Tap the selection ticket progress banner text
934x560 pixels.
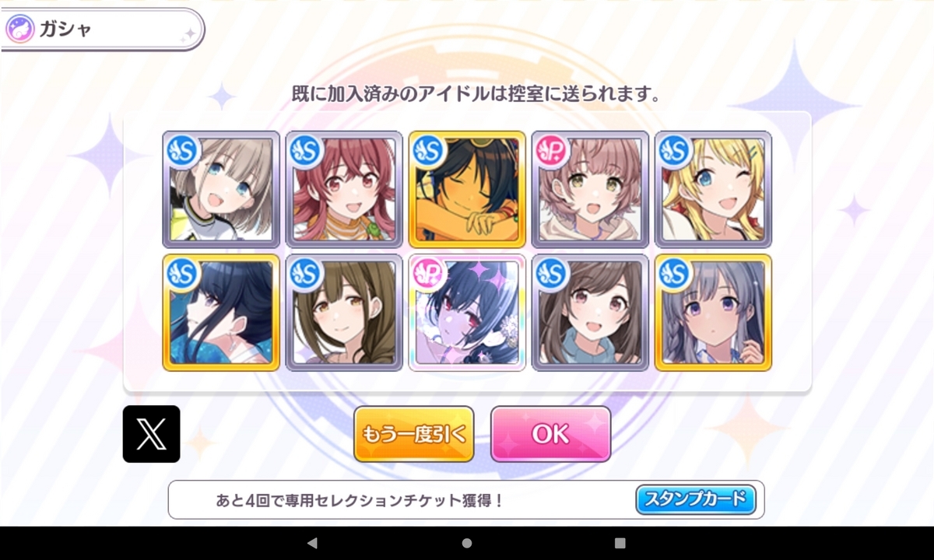coord(360,500)
